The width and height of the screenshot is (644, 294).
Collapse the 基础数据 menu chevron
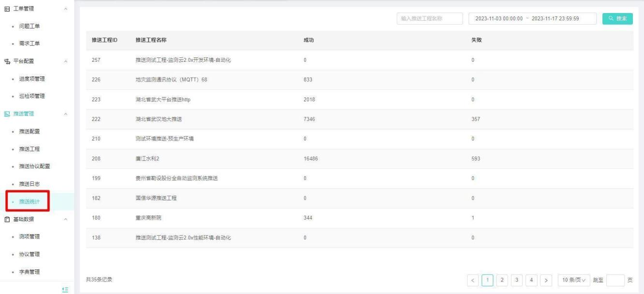(66, 219)
